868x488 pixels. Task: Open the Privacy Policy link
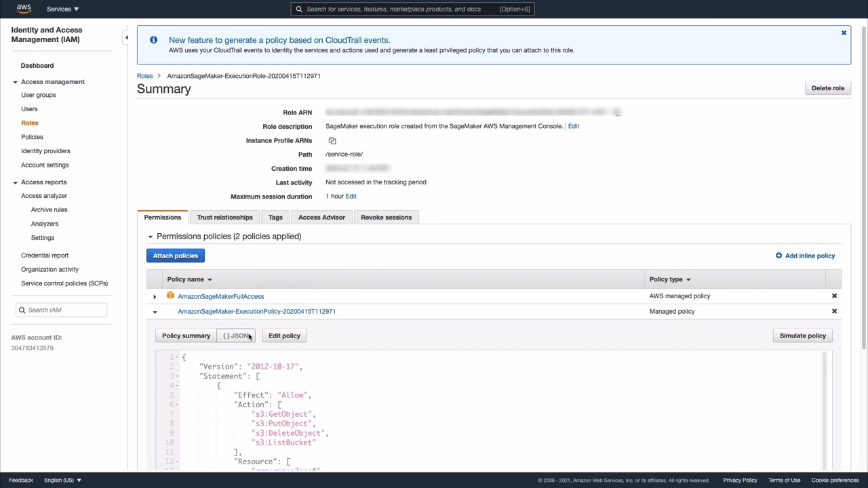[740, 481]
